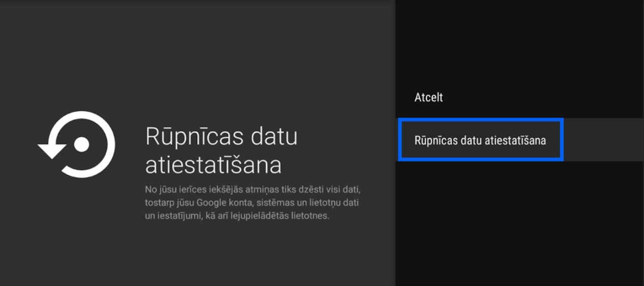Viewport: 644px width, 286px height.
Task: Click the large Rūpnīcas datu atiestatīšana heading
Action: click(221, 150)
